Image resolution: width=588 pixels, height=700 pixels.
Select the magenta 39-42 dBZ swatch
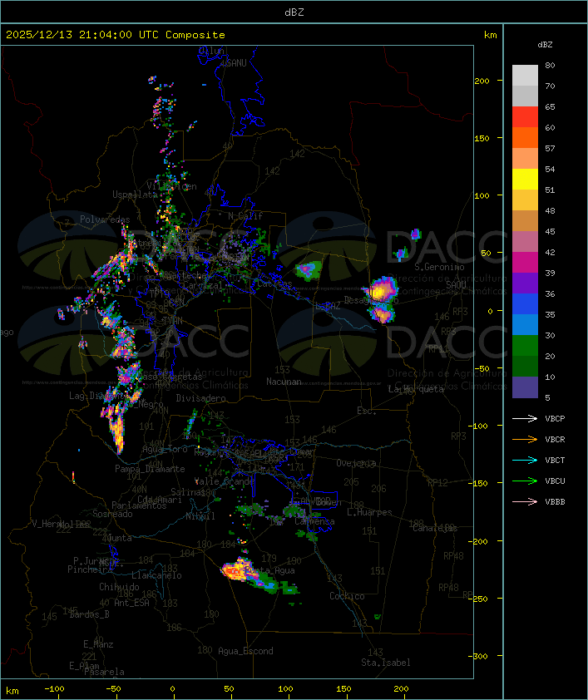[525, 262]
